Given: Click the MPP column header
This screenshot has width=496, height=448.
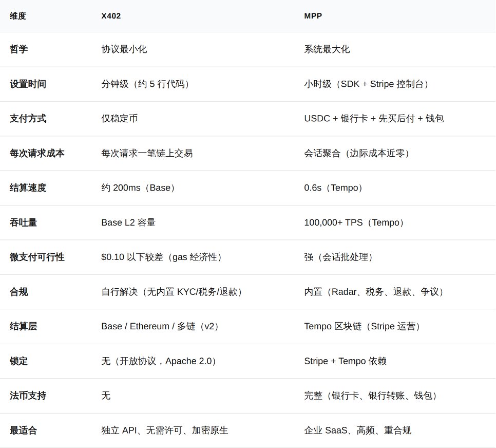Looking at the screenshot, I should (313, 16).
